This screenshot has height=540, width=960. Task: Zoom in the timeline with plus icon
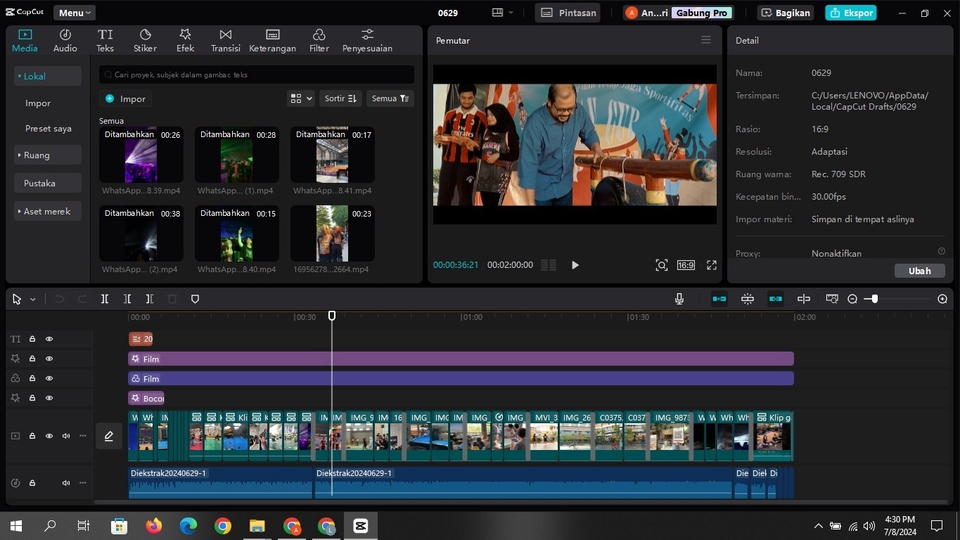[942, 299]
